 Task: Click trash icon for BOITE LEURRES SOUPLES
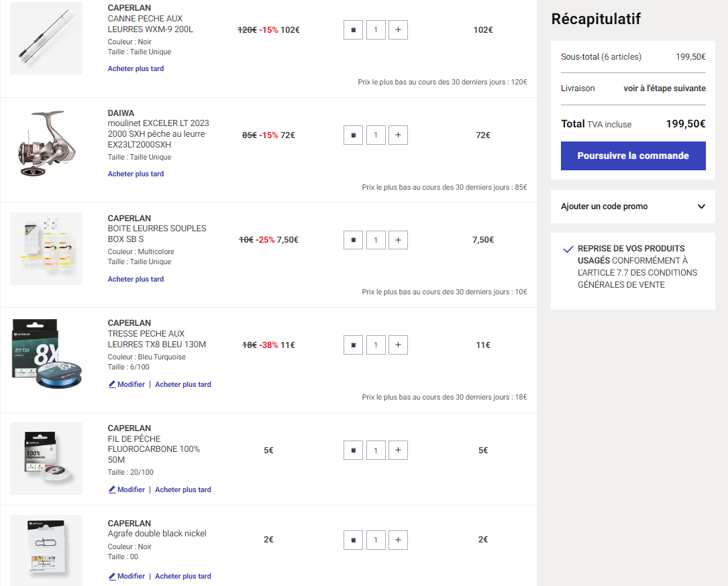click(x=353, y=240)
